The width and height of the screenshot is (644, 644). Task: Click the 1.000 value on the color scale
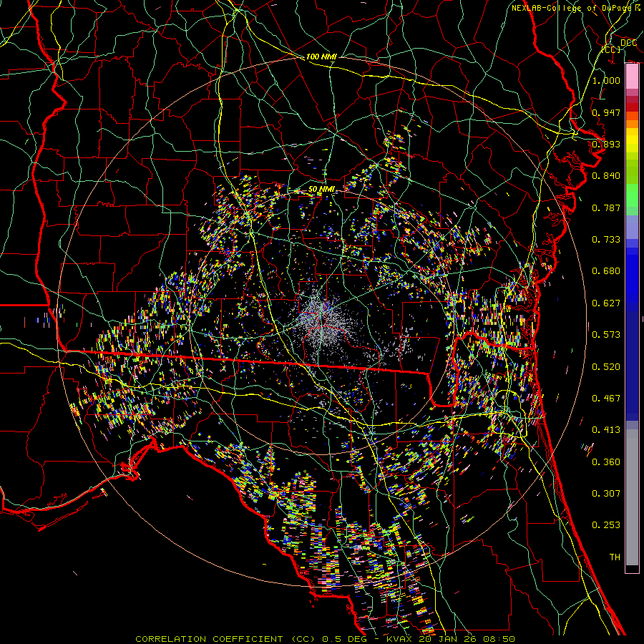pyautogui.click(x=606, y=81)
